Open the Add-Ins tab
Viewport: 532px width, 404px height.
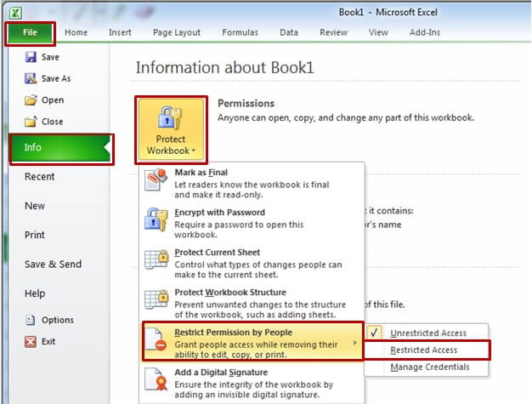tap(425, 32)
